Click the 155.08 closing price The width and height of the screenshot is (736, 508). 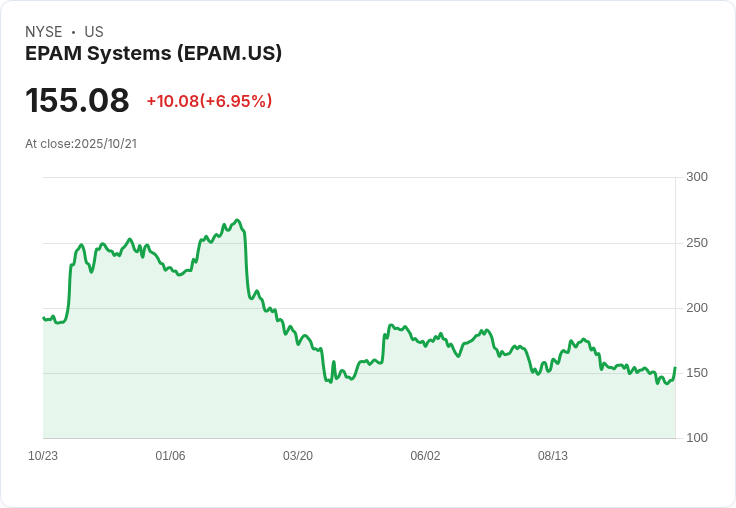point(77,101)
